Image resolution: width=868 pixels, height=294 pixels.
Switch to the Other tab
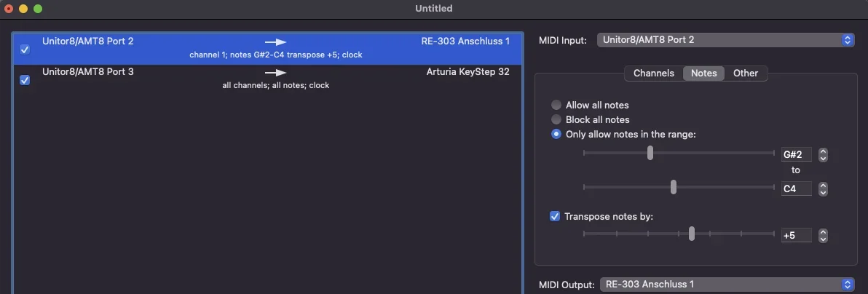[x=746, y=73]
